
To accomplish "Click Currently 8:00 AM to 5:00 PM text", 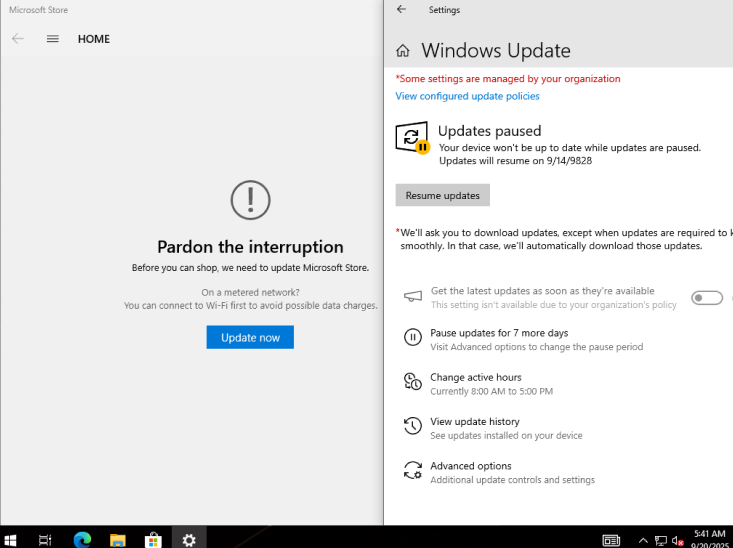I will point(491,391).
